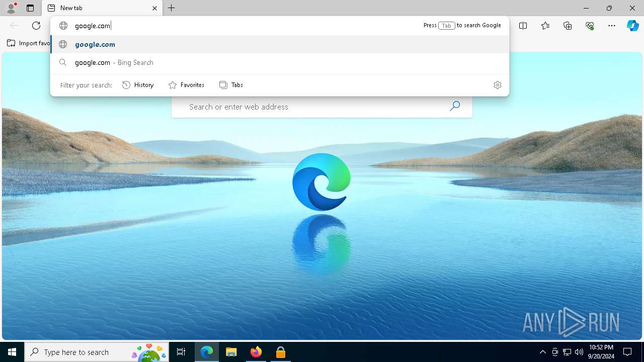Click Import favorites in bookmarks bar
The image size is (644, 362).
click(29, 43)
